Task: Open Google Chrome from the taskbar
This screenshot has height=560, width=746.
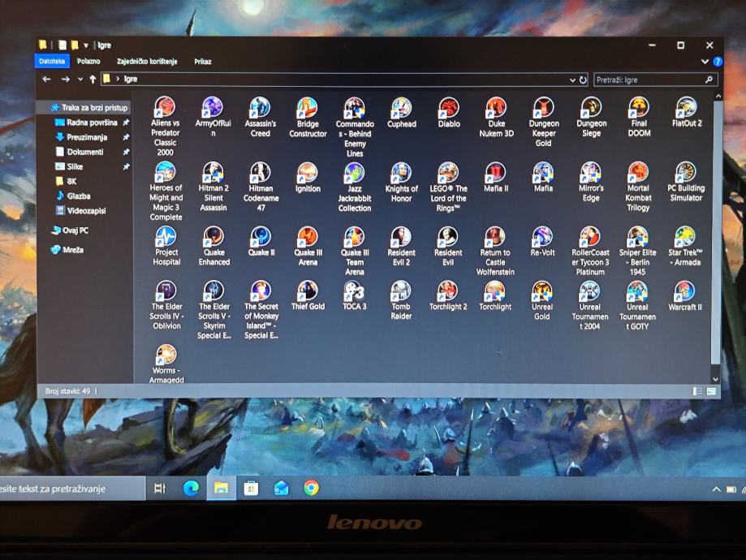Action: click(x=311, y=488)
